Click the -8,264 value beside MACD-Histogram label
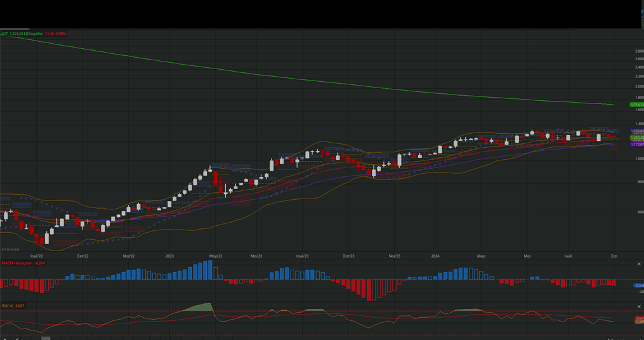Screen dimensions: 644x340 [x=40, y=263]
